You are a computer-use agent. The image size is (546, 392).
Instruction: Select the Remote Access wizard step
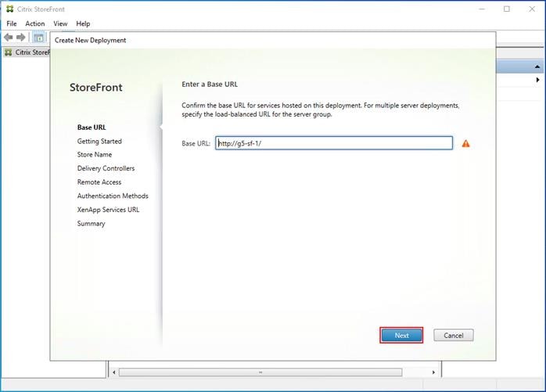pos(99,182)
